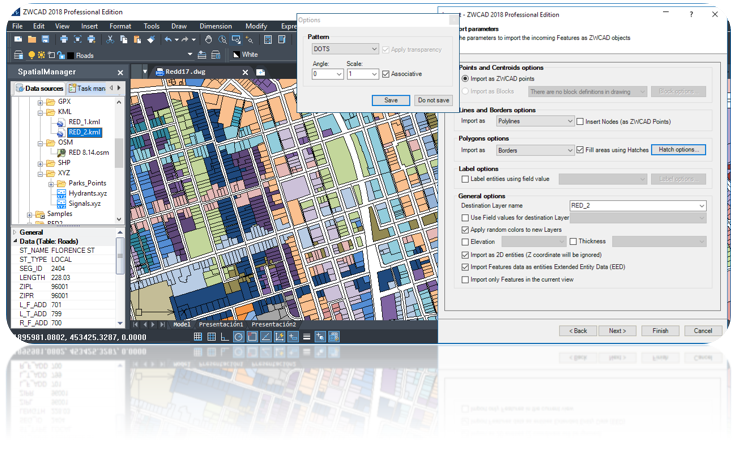Open the Layer Properties Manager icon
Screen dimensions: 736x460
point(18,55)
